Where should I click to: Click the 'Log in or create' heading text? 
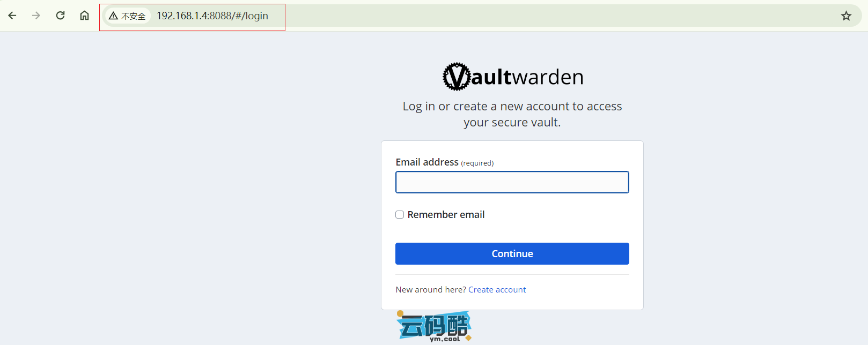(512, 114)
